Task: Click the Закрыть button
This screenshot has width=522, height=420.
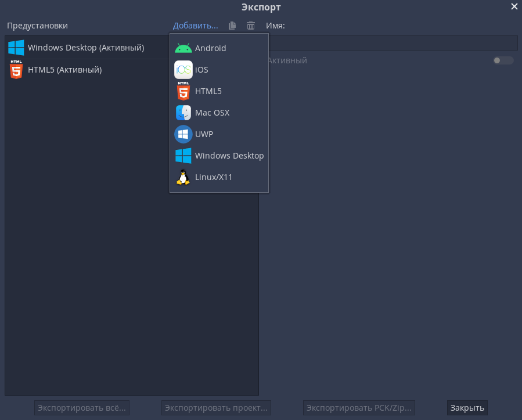Action: pyautogui.click(x=467, y=408)
